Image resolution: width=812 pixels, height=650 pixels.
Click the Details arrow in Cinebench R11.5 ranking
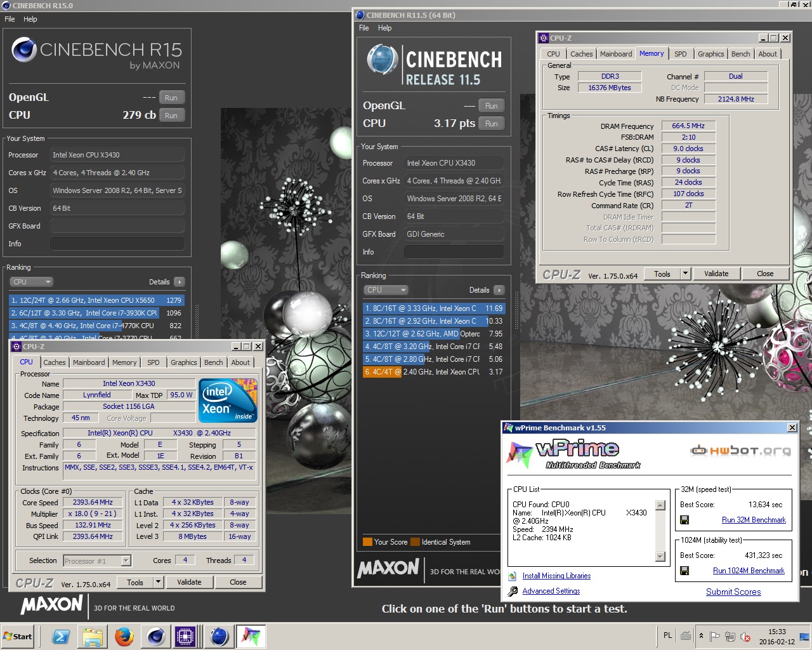499,290
